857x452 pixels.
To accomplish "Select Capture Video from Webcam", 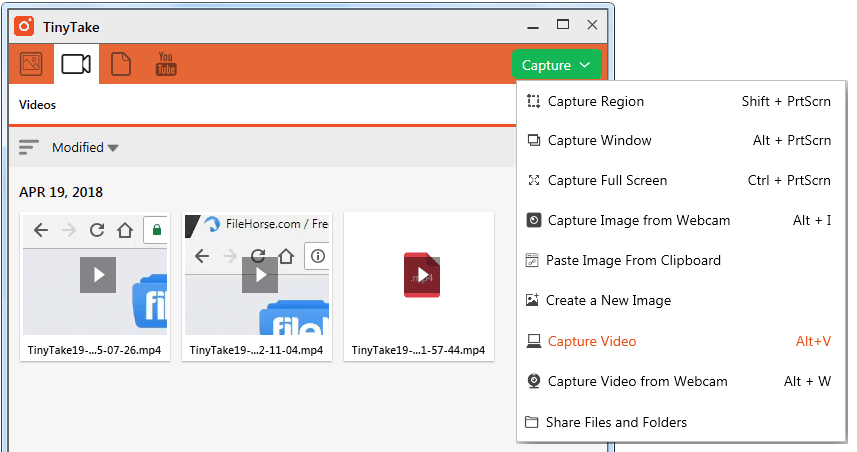I will pos(637,381).
